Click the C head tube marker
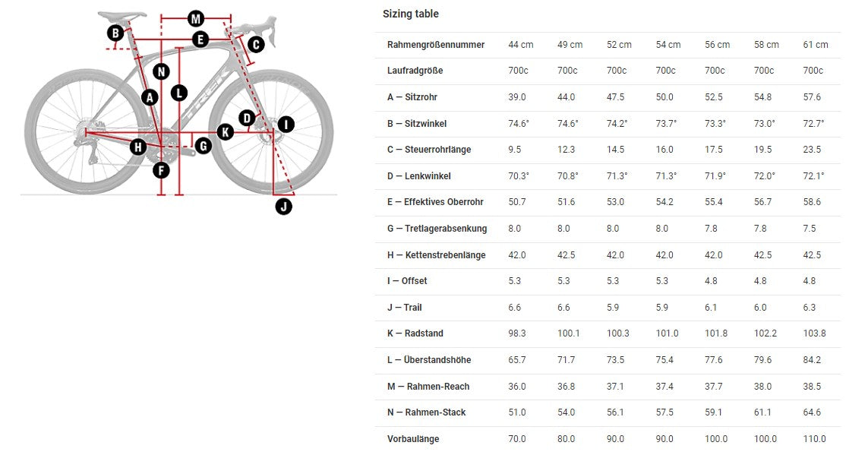The width and height of the screenshot is (868, 455). coord(256,45)
